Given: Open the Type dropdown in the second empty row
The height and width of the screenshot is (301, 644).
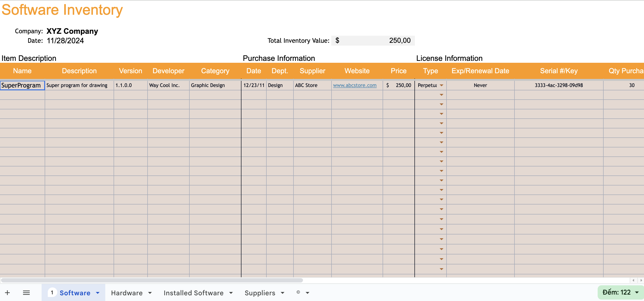Looking at the screenshot, I should coord(441,104).
